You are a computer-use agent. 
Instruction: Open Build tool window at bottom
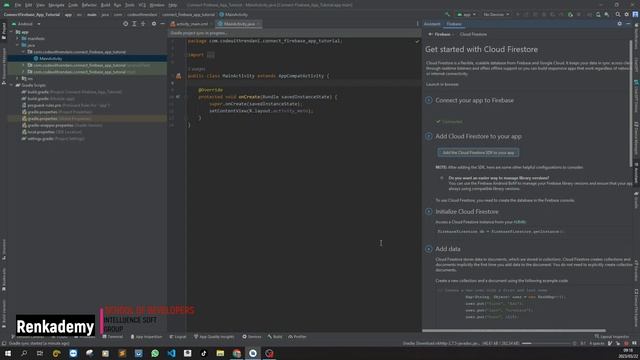(x=275, y=337)
